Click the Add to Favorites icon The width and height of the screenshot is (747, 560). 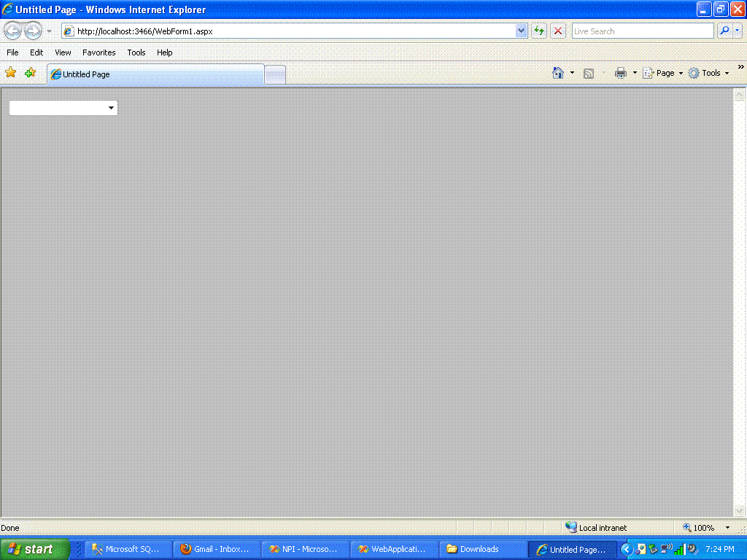tap(30, 72)
